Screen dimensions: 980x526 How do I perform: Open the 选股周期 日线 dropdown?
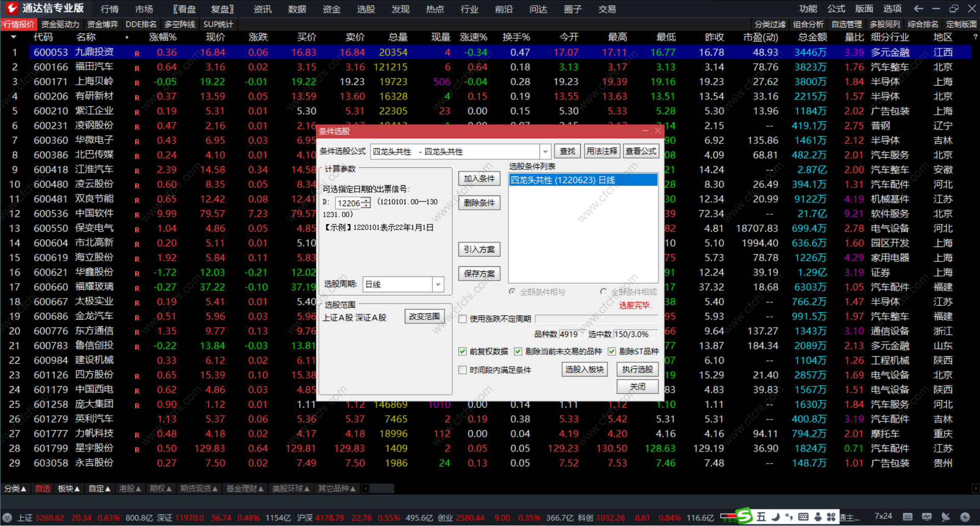(438, 284)
